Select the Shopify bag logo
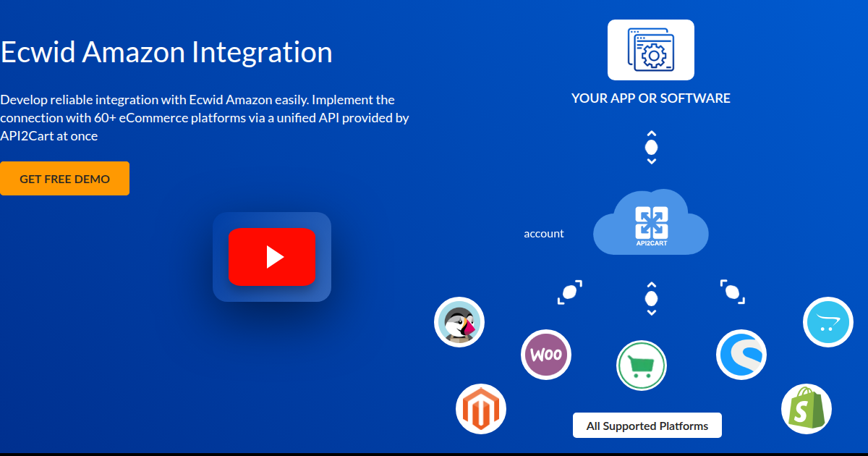 point(807,409)
